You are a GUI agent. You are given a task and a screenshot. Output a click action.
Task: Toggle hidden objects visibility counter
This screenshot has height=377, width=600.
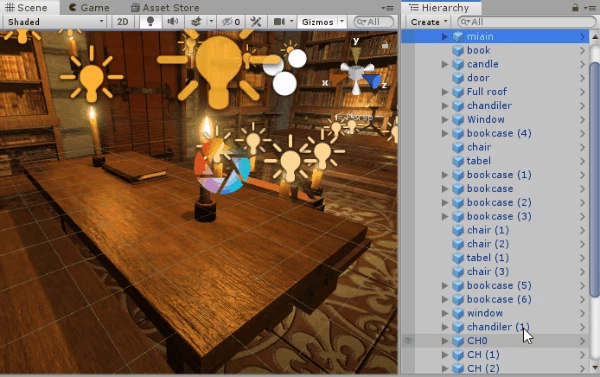point(231,22)
